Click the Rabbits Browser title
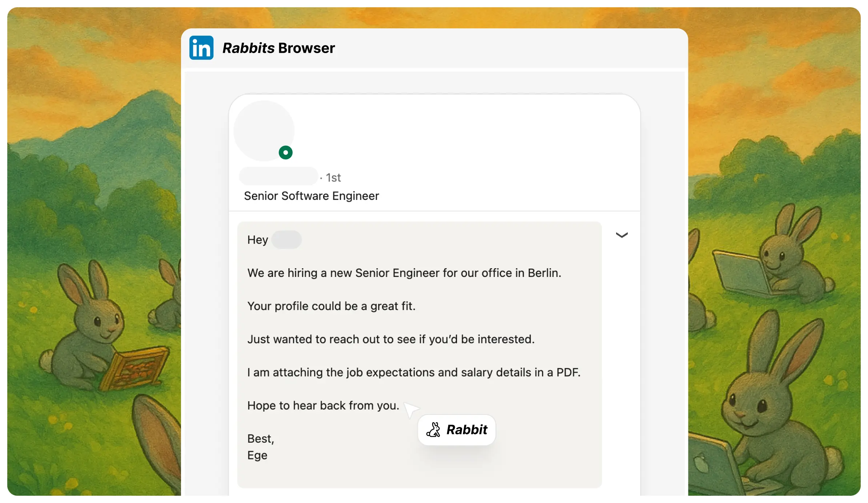The width and height of the screenshot is (868, 503). point(278,48)
